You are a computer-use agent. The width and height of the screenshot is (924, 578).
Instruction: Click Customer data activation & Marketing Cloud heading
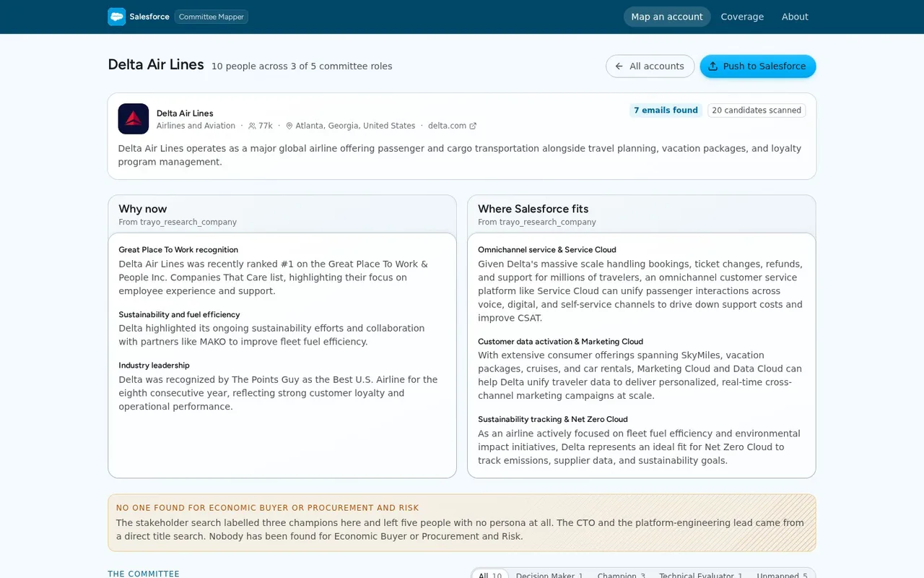(x=560, y=342)
